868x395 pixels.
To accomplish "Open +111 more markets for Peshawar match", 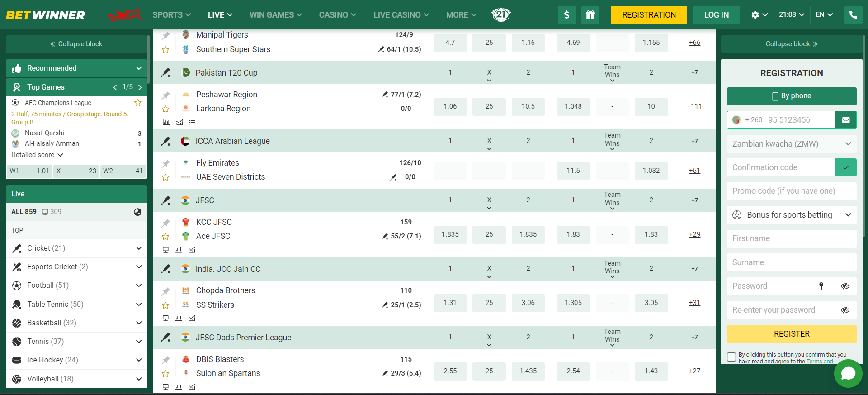I will (694, 106).
